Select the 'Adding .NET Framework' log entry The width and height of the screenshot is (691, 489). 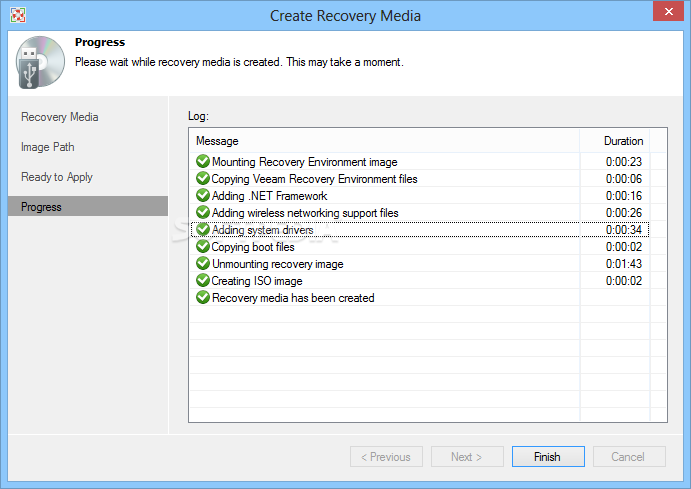(x=269, y=196)
